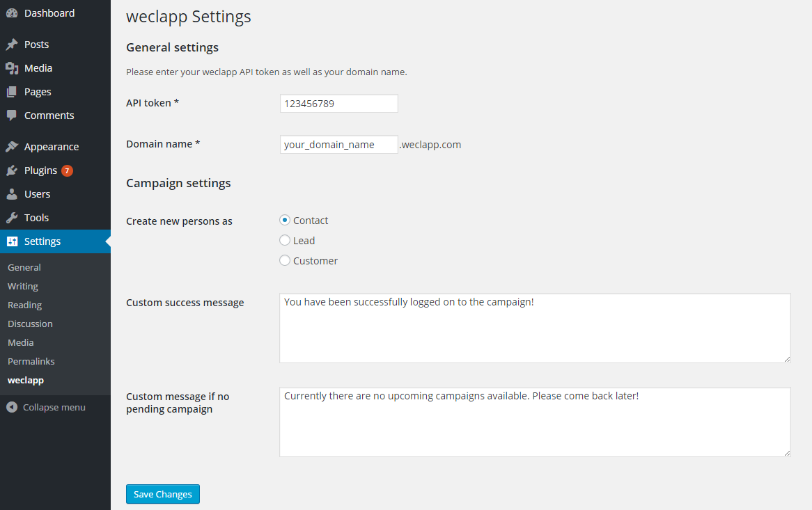Screen dimensions: 812x510
Task: Open the Tools wrench icon
Action: click(x=12, y=218)
